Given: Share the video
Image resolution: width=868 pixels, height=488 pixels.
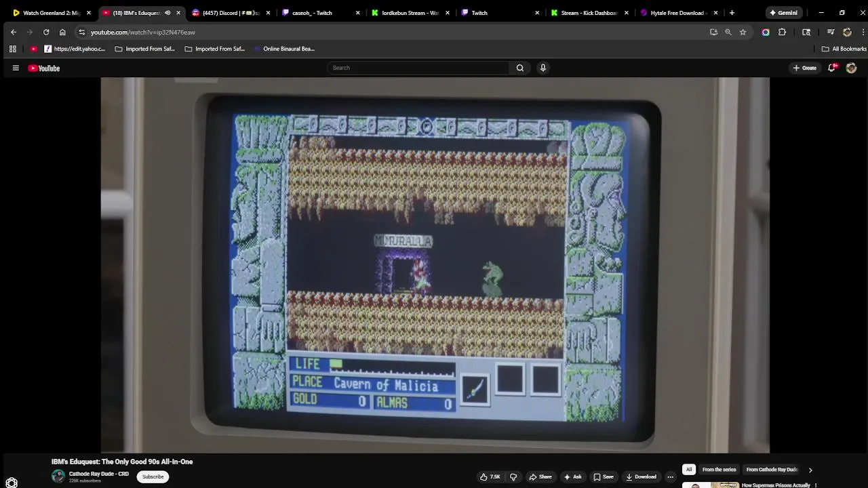Looking at the screenshot, I should (x=540, y=476).
